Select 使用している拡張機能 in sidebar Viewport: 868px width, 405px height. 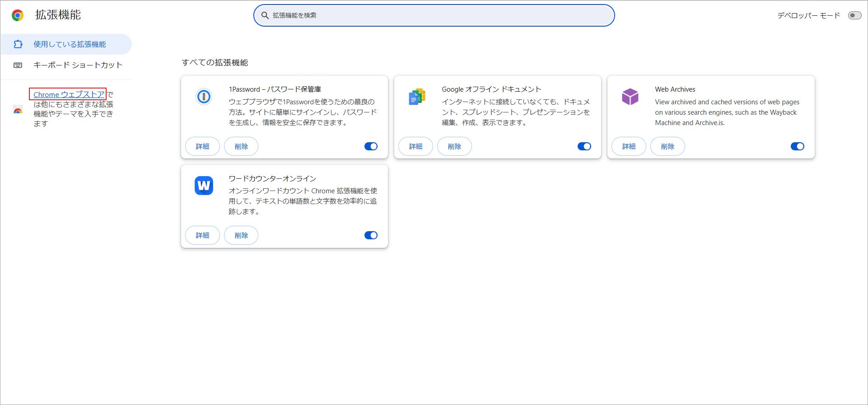66,44
